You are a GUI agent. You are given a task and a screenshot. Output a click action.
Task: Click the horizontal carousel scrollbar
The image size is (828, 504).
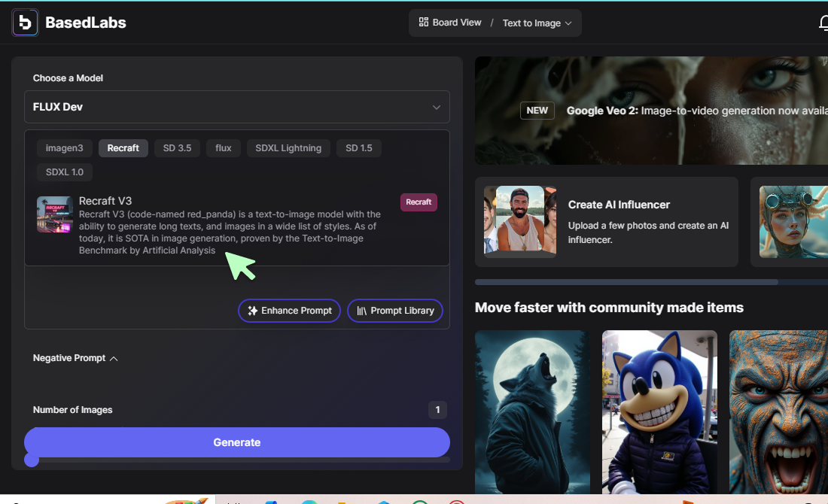coord(626,282)
